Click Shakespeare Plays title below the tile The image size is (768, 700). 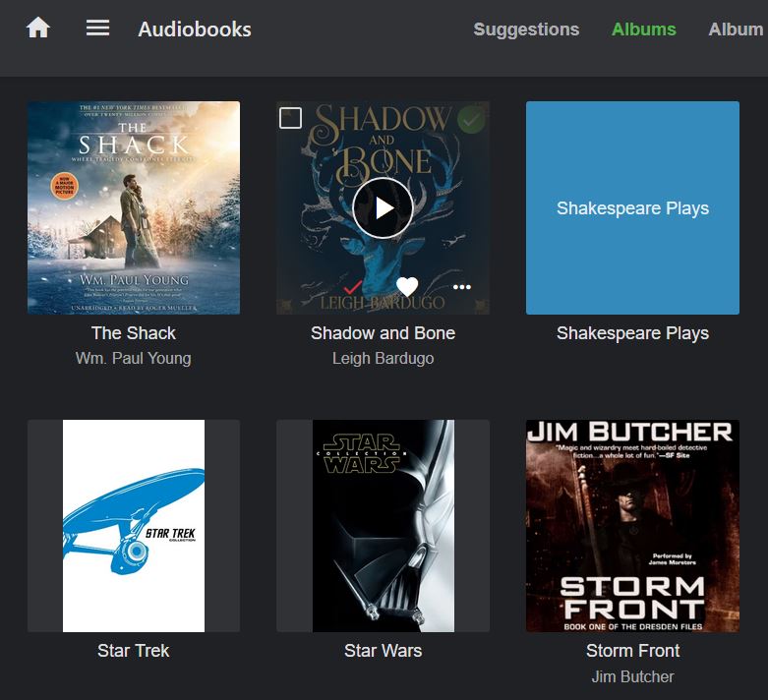pyautogui.click(x=632, y=333)
